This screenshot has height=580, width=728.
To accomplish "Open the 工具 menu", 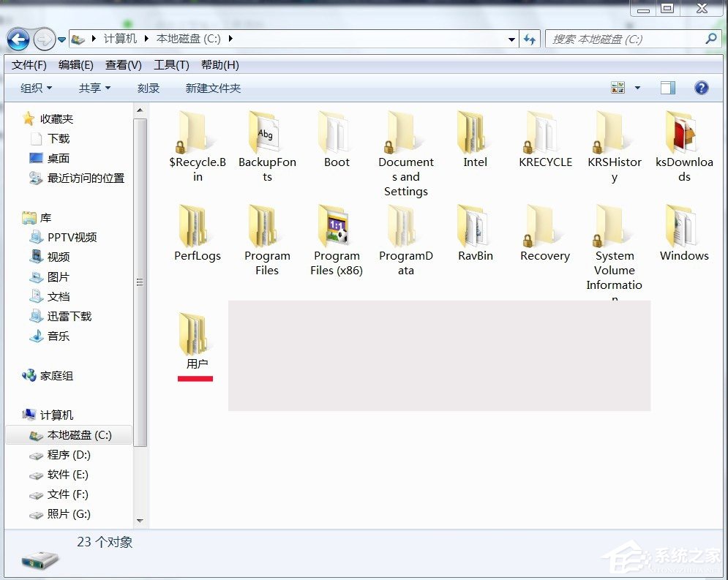I will click(x=170, y=64).
